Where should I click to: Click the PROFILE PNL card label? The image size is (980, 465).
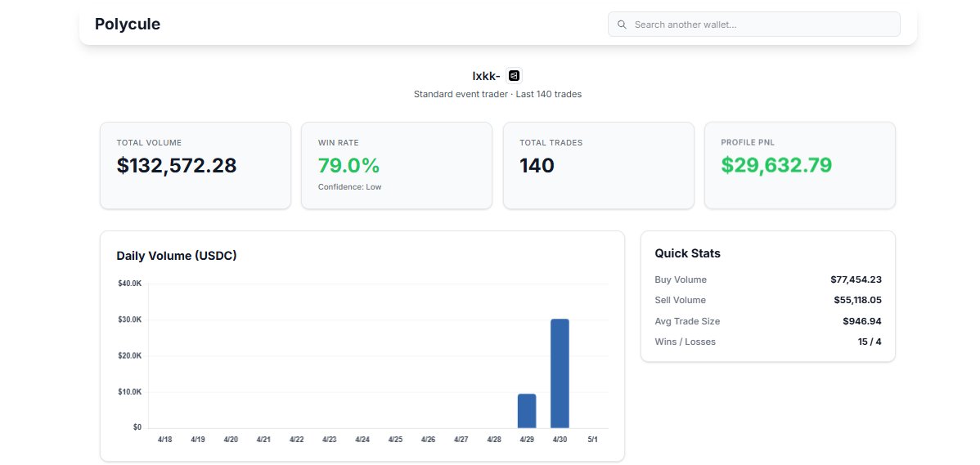[x=748, y=143]
